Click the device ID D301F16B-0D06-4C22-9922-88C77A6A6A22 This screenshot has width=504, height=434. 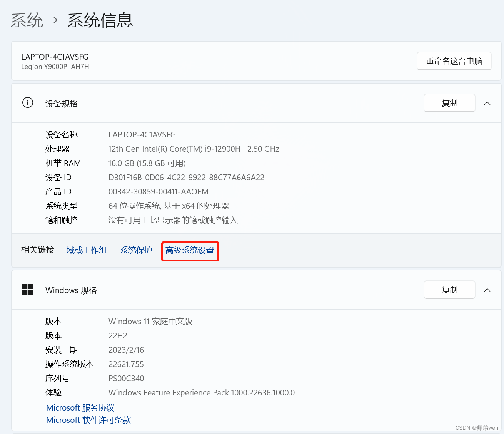click(186, 178)
